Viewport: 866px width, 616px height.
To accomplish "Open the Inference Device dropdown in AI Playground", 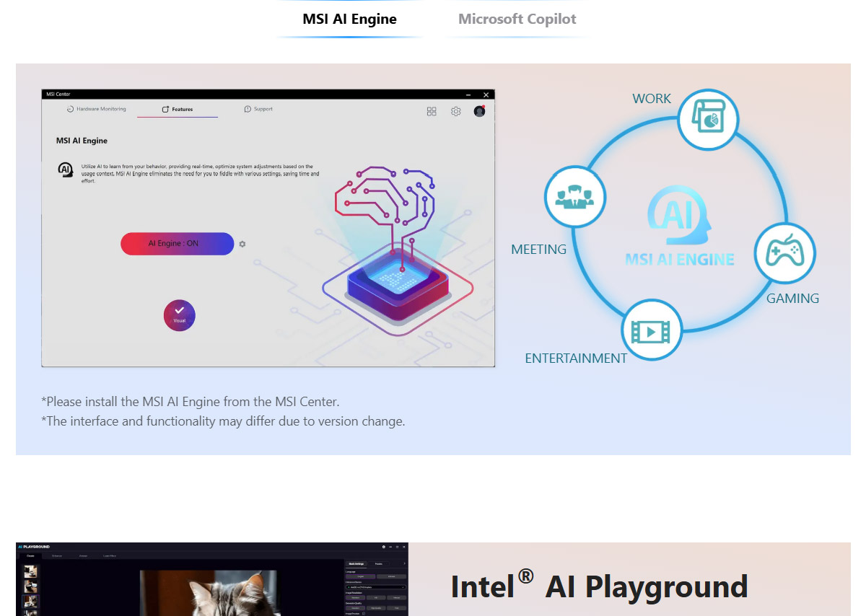I will [x=375, y=587].
